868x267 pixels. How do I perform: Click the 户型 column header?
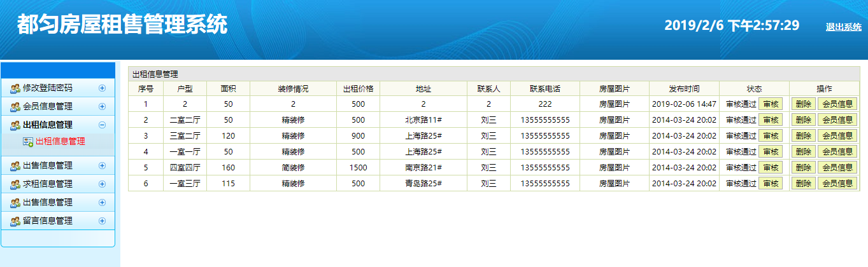click(x=185, y=89)
